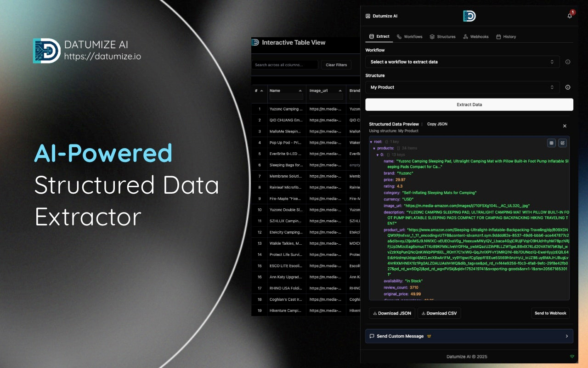The height and width of the screenshot is (368, 588).
Task: Select the 'QIO CHUANG Em...' name cell
Action: pyautogui.click(x=286, y=120)
